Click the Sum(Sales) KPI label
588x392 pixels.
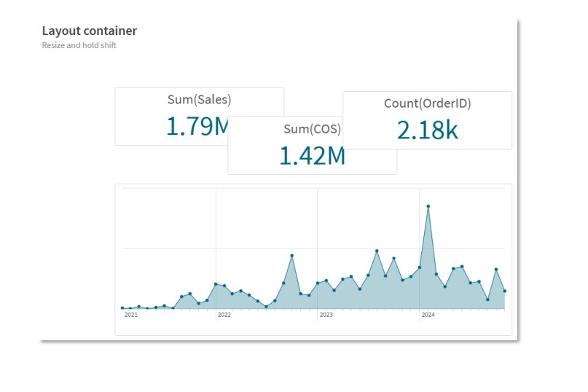199,100
